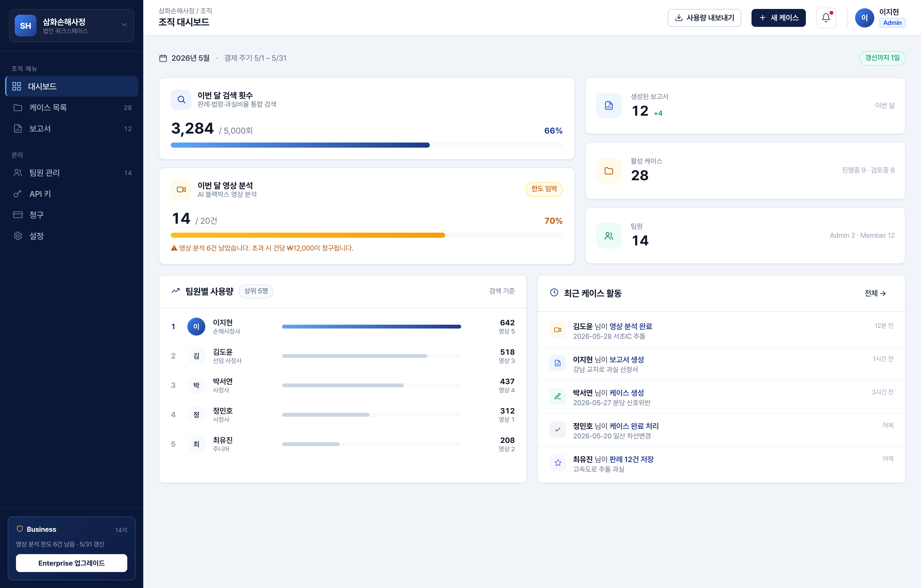Click 정민호's avatar in usage ranking

point(196,415)
